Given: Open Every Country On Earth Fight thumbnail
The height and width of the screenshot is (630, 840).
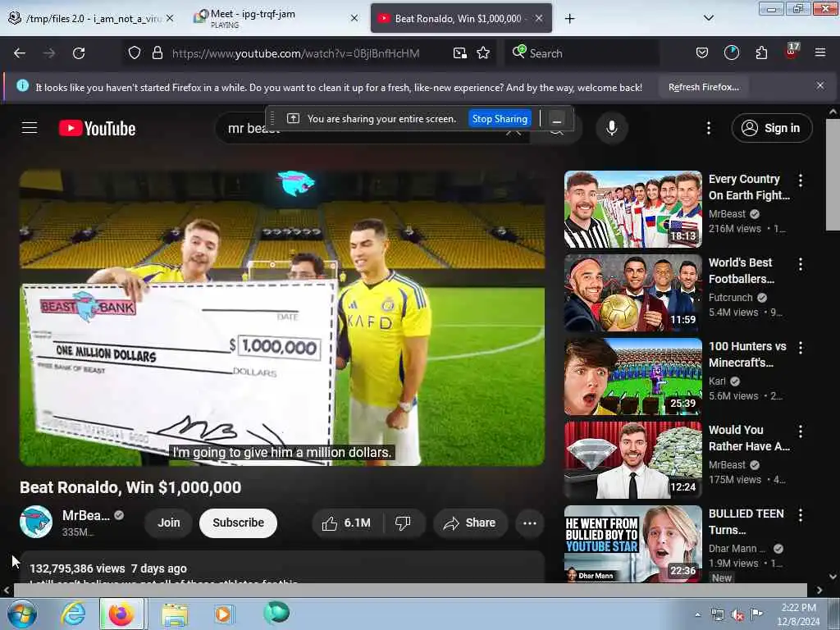Looking at the screenshot, I should pyautogui.click(x=632, y=209).
